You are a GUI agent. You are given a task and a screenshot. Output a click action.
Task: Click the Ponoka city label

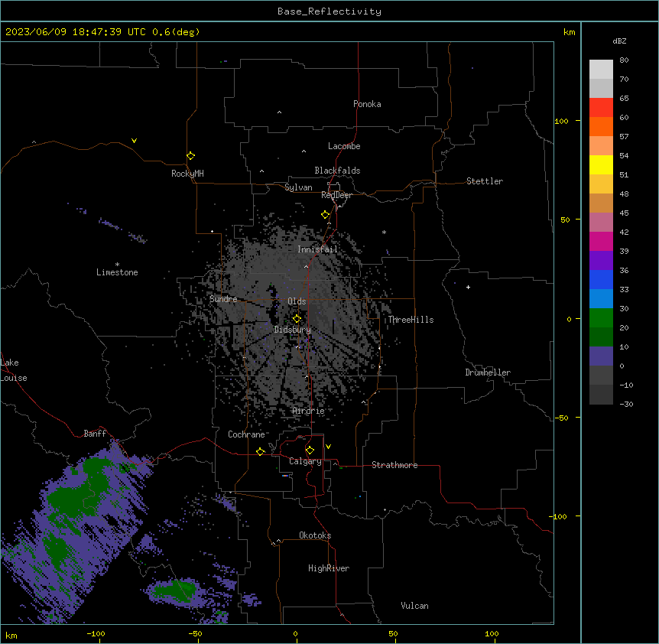[367, 104]
